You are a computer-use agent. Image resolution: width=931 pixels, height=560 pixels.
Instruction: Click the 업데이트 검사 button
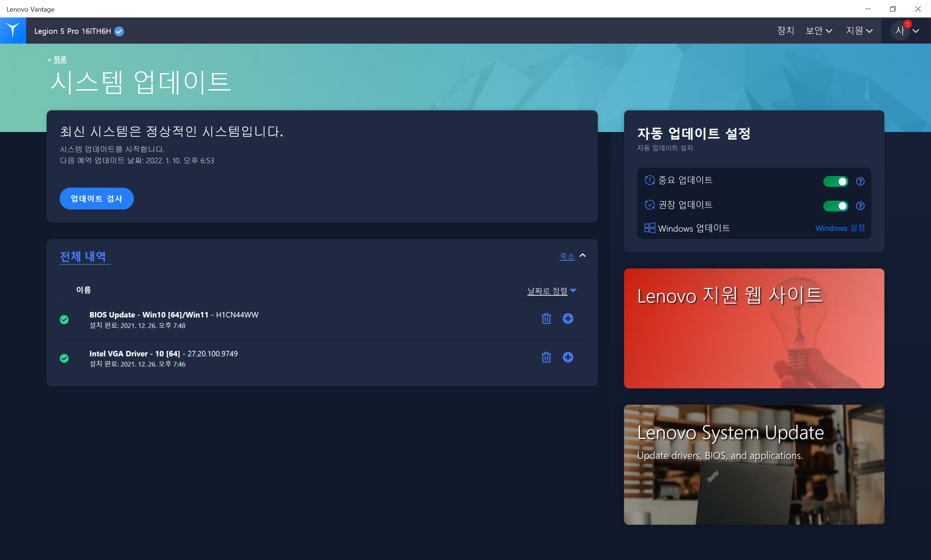pos(97,199)
